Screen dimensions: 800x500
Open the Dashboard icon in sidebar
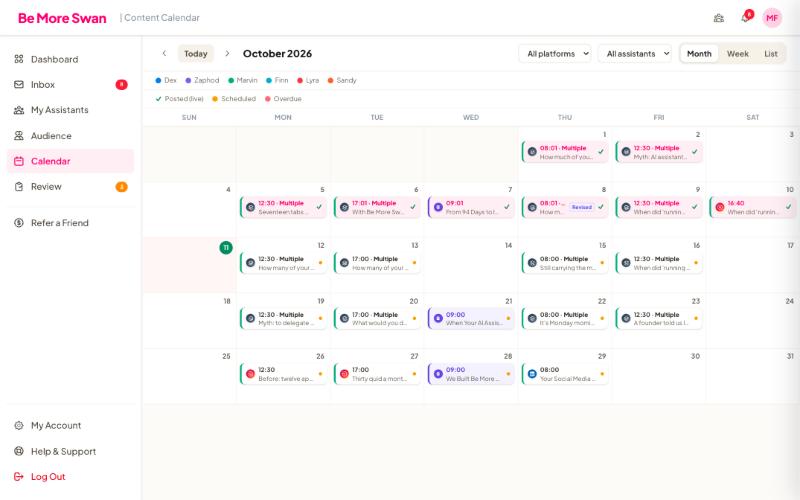[19, 59]
